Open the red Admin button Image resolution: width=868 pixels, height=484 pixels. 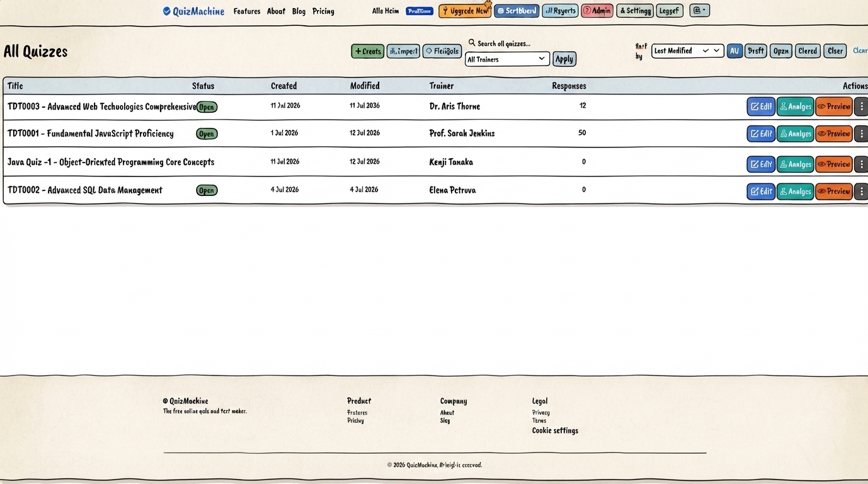coord(597,11)
